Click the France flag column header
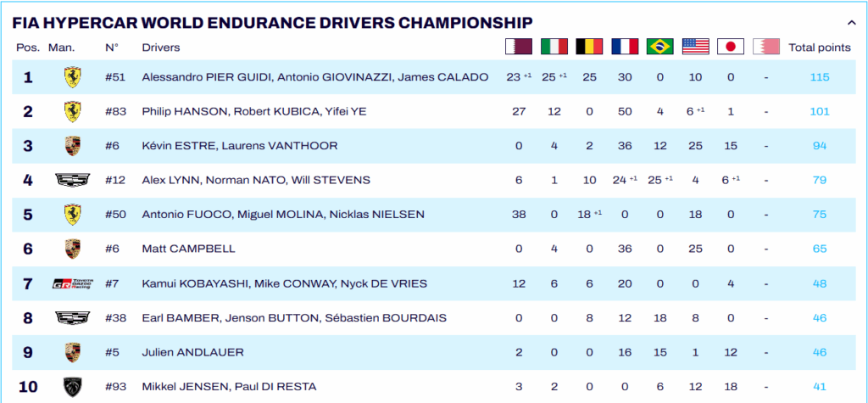 click(625, 47)
